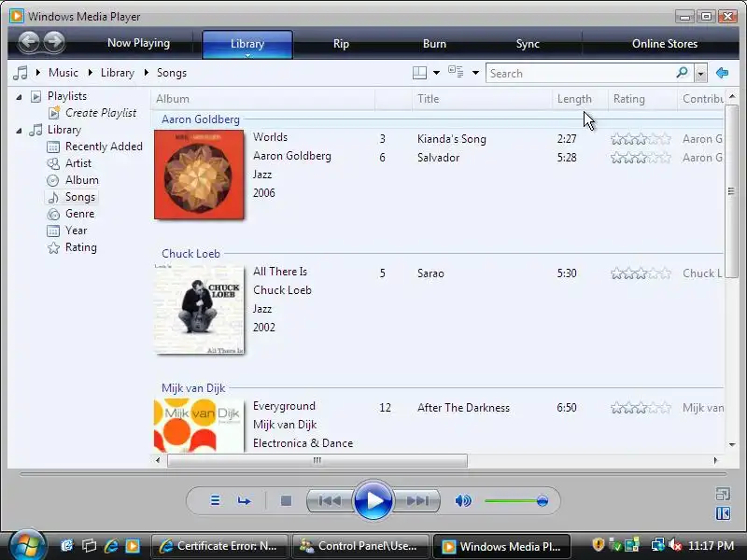Click the Previous track button
The image size is (747, 560).
(x=330, y=500)
